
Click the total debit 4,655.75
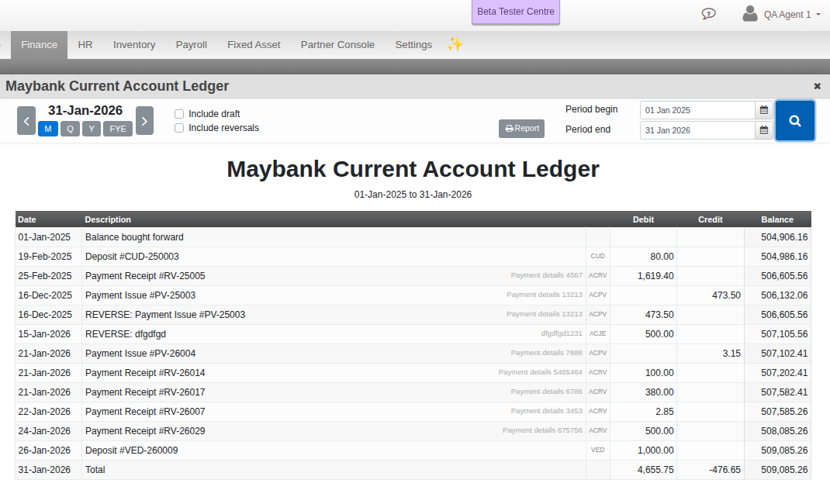coord(655,470)
